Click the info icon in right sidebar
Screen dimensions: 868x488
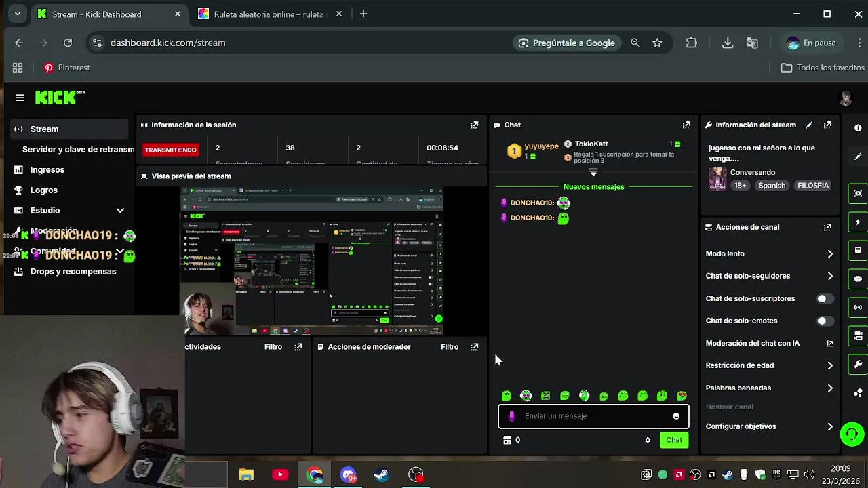click(858, 128)
